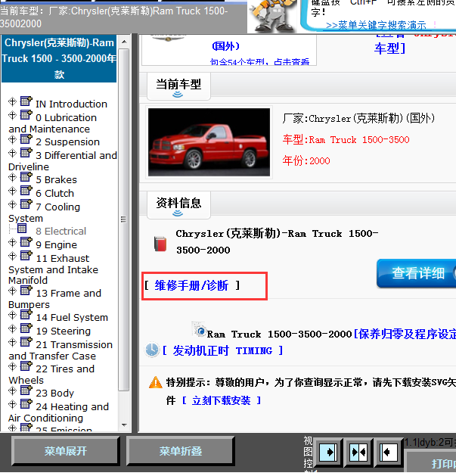456x476 pixels.
Task: Click the 9 Engine document icon
Action: (26, 242)
